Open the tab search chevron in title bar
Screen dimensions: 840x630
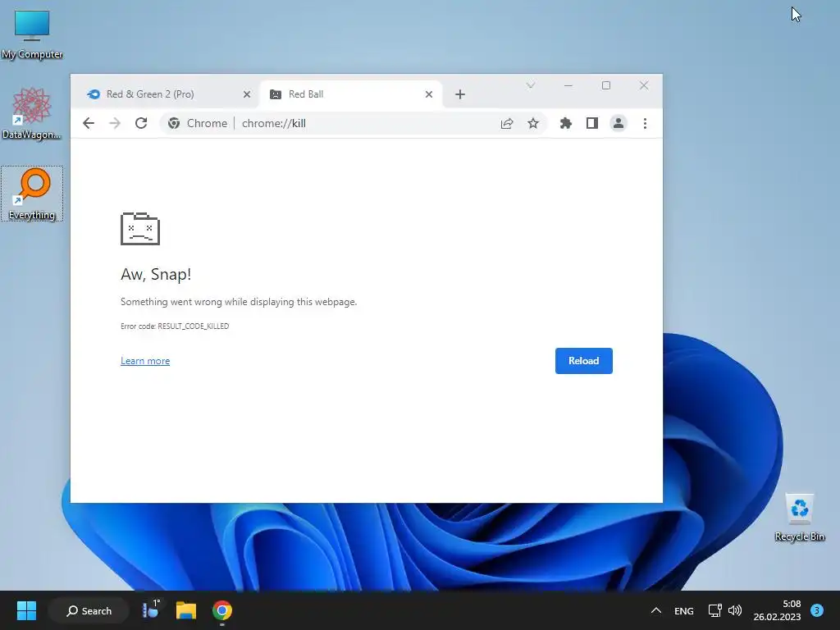531,85
